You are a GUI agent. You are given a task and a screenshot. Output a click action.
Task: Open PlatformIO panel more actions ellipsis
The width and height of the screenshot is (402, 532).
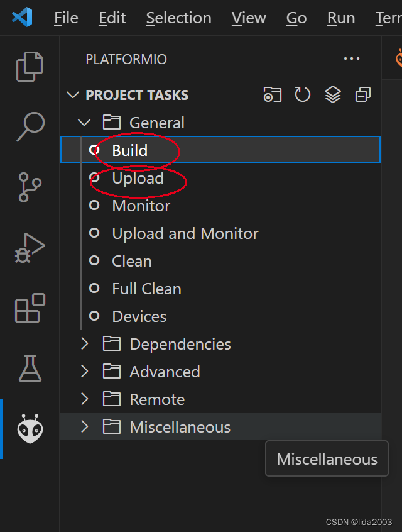[x=352, y=59]
